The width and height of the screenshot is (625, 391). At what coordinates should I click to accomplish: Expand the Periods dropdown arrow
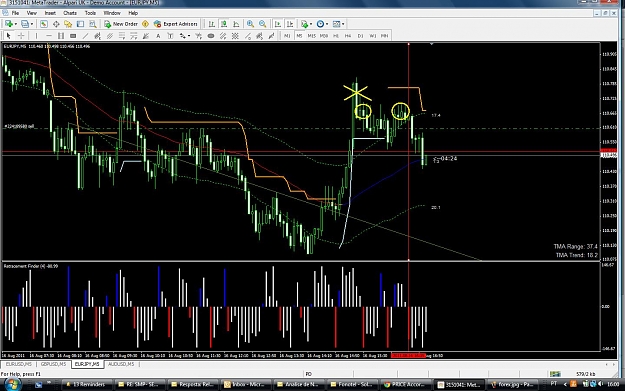(x=327, y=24)
